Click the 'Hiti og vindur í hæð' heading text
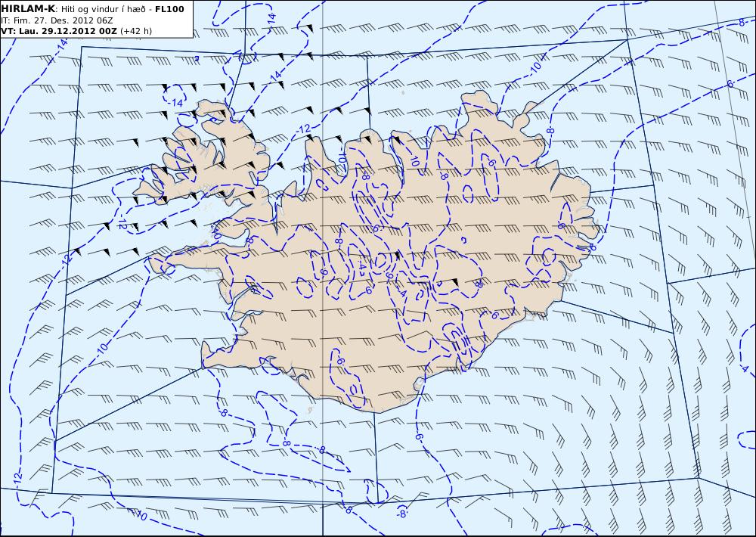Screen dimensions: 756x537 [x=103, y=9]
